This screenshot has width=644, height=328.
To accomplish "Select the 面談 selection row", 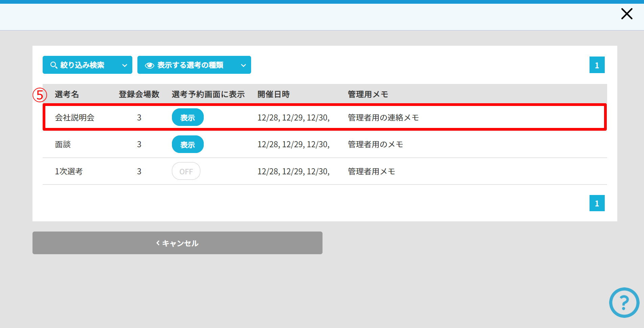I will click(63, 145).
